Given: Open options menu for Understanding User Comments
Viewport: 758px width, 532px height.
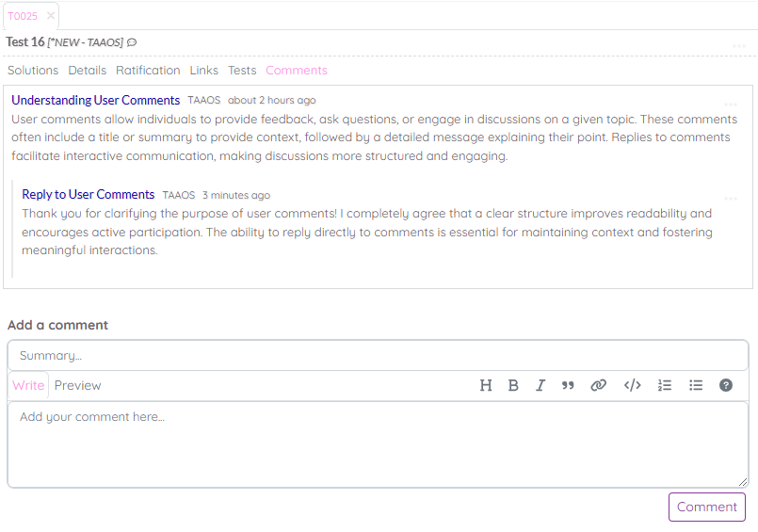Looking at the screenshot, I should click(731, 104).
